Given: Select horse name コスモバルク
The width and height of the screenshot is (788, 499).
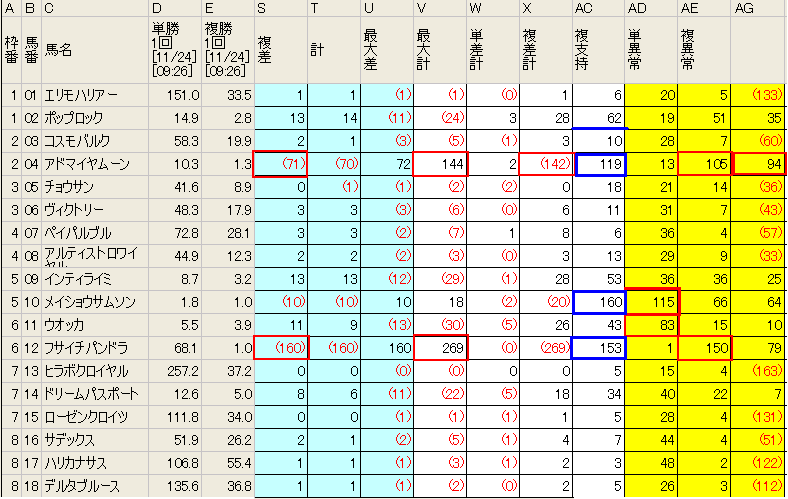Looking at the screenshot, I should (77, 141).
